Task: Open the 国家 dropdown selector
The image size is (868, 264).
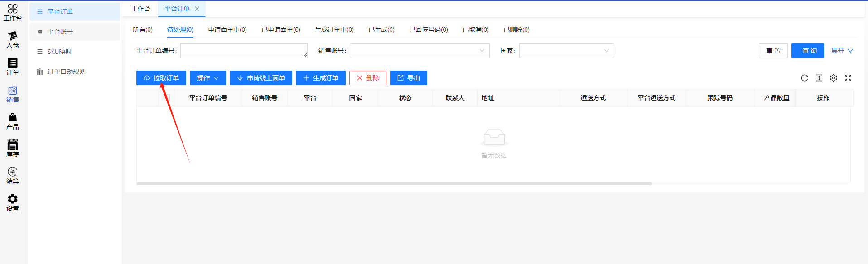Action: (566, 51)
